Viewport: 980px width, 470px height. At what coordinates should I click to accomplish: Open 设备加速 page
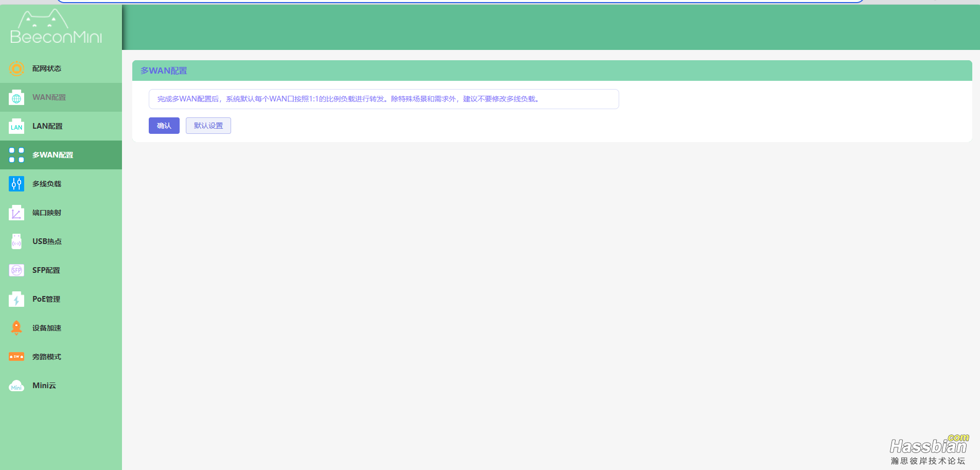click(61, 328)
